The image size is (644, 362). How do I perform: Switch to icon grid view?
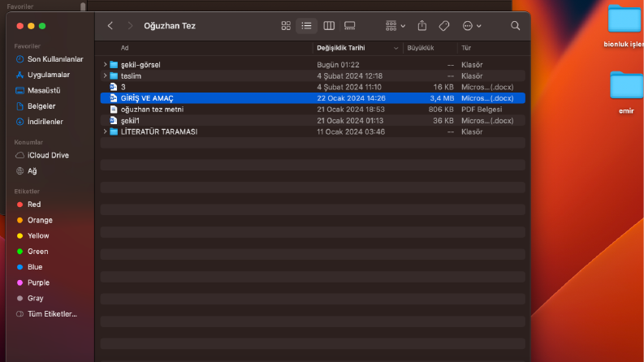(286, 26)
